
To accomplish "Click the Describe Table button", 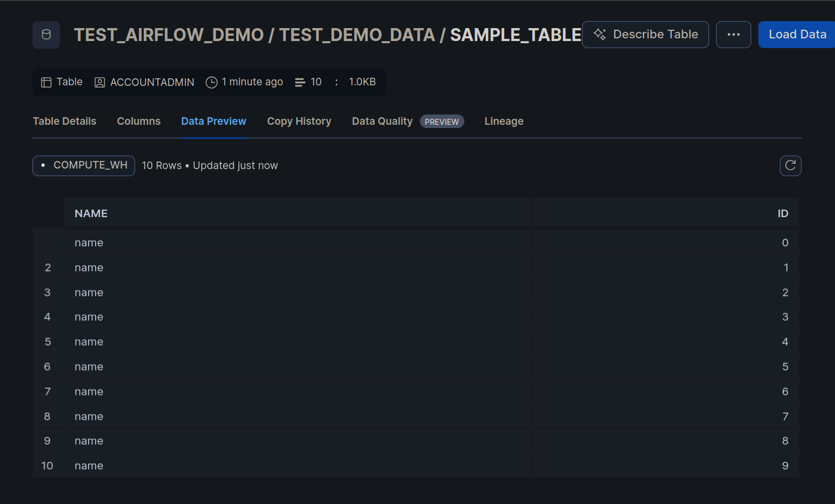I will tap(645, 35).
